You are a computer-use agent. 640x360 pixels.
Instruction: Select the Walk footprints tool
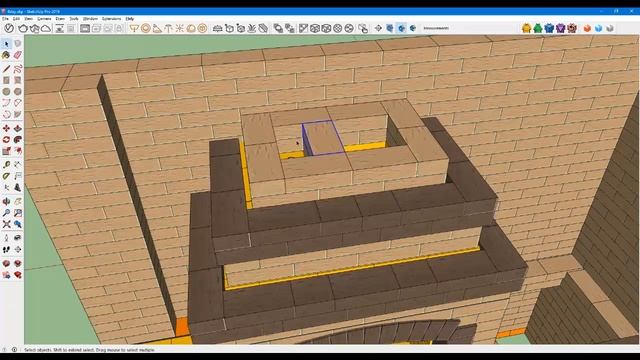click(6, 249)
